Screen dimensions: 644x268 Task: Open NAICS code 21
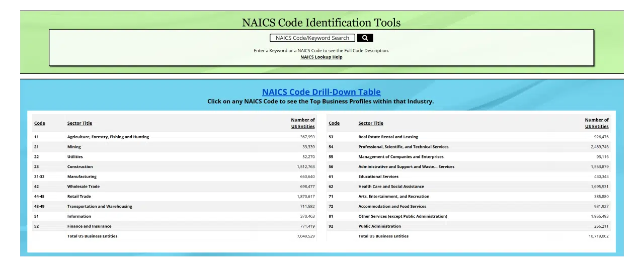[37, 147]
